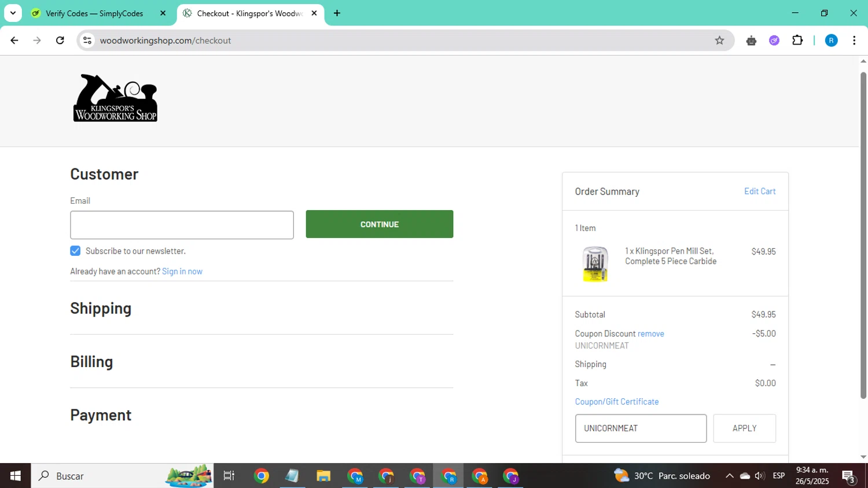868x488 pixels.
Task: Remove the UNICORNMEAT coupon discount
Action: [651, 333]
